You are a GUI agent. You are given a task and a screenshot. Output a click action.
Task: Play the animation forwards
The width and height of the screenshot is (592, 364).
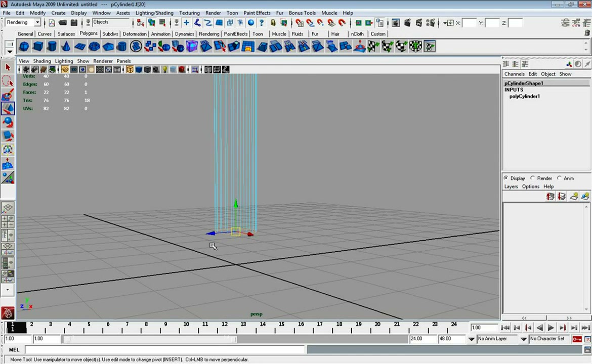click(551, 328)
